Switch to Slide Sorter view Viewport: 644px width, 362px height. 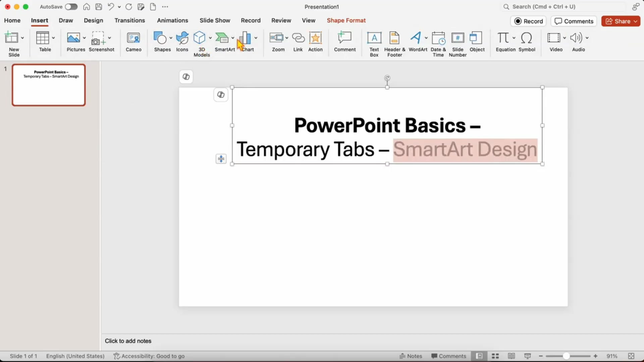click(495, 356)
